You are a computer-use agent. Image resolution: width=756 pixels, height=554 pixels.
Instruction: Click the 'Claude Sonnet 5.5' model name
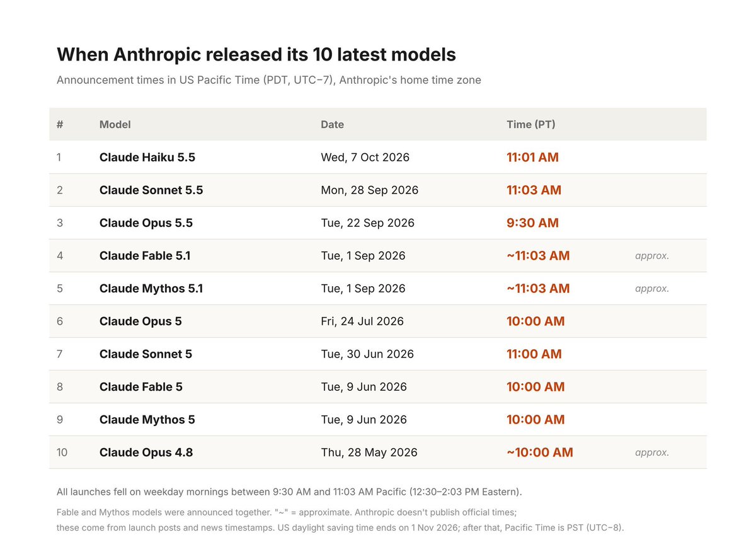[x=151, y=190]
